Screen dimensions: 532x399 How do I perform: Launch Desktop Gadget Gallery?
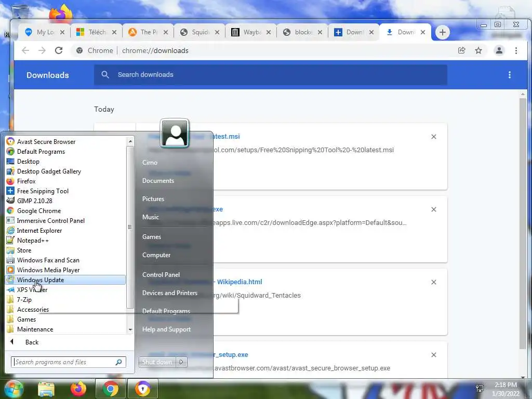coord(49,171)
